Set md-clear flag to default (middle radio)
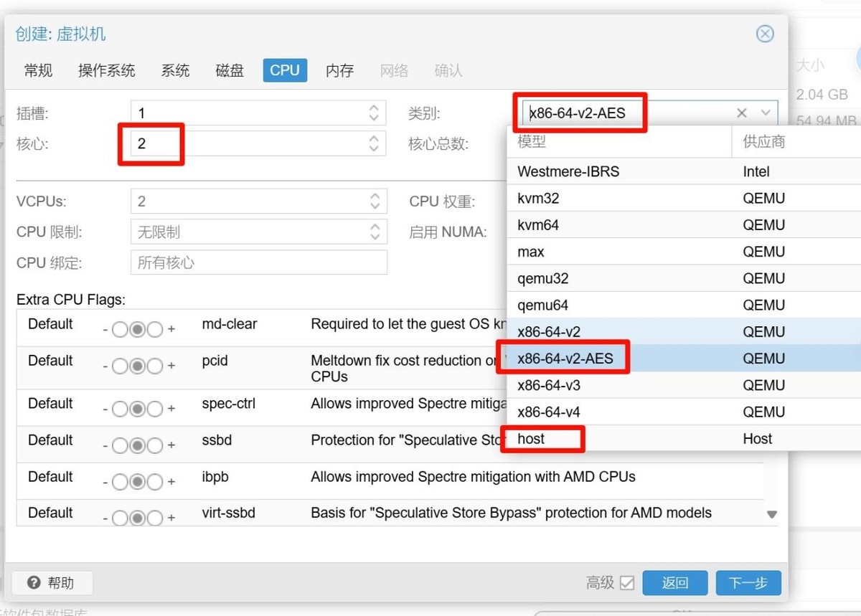This screenshot has width=861, height=616. click(x=137, y=328)
